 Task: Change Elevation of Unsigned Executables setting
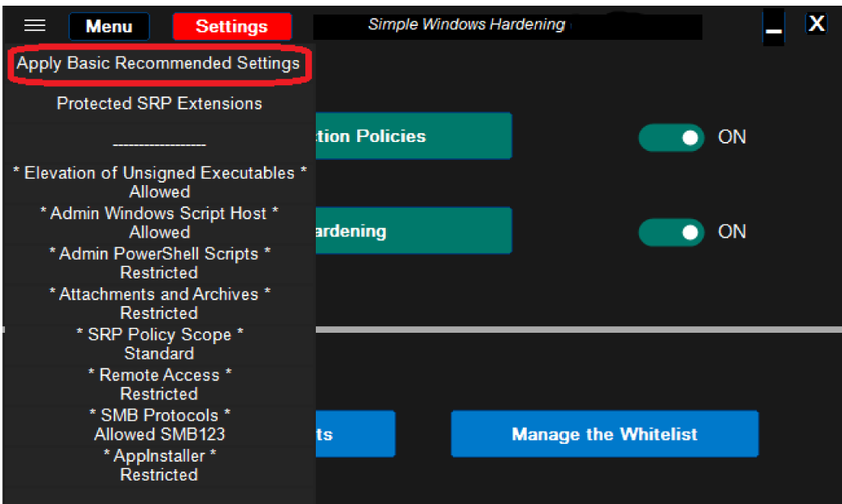pos(159,182)
